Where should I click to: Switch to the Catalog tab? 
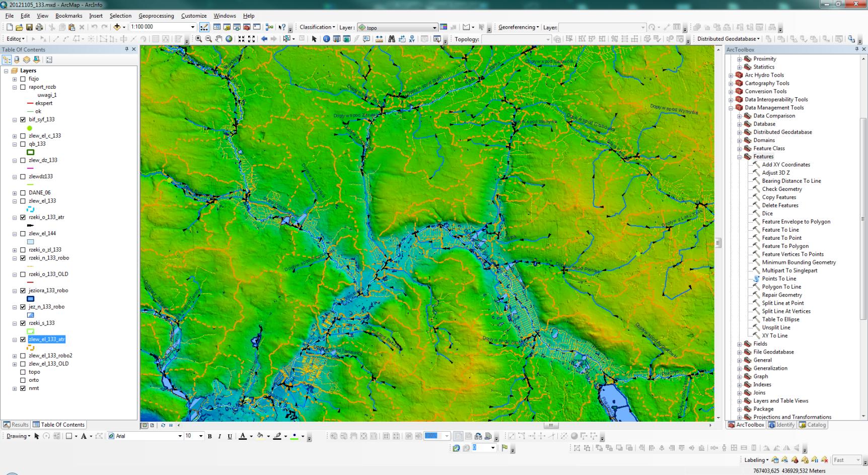[813, 425]
